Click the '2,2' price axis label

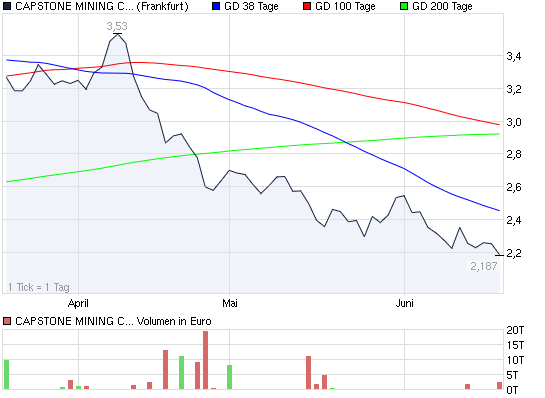[514, 253]
